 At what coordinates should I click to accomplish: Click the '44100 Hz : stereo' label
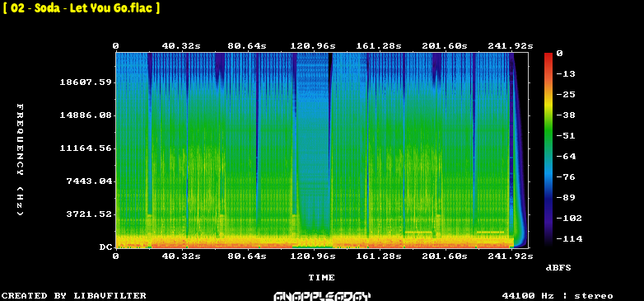tap(558, 296)
